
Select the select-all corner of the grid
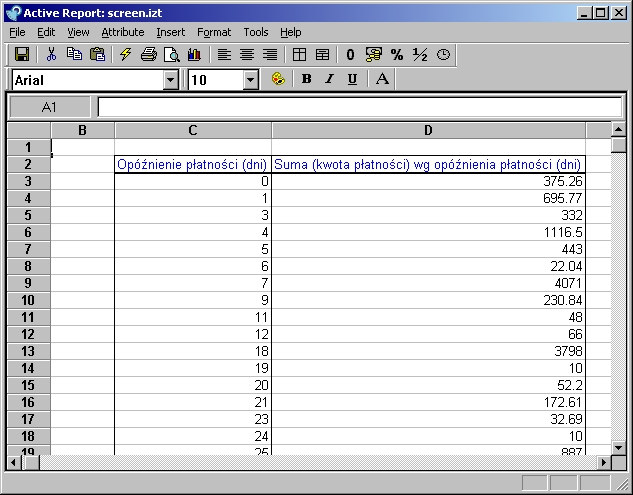point(29,130)
